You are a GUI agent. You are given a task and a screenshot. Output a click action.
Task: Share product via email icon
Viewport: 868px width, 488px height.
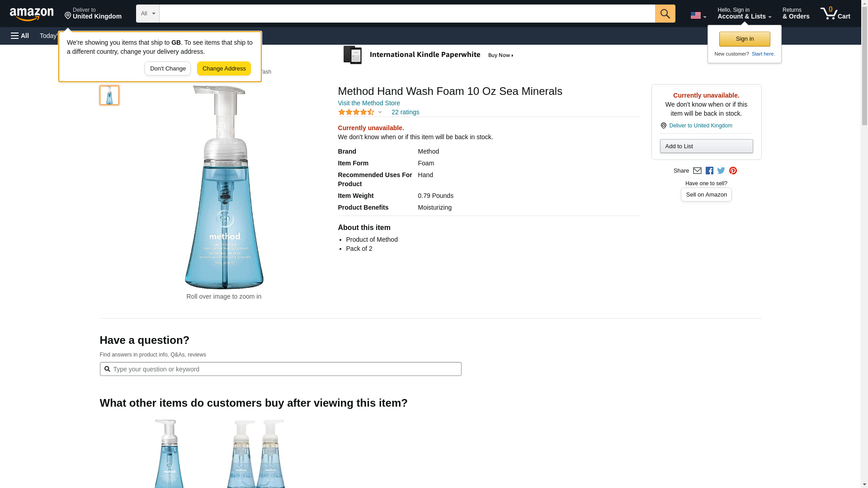click(x=697, y=171)
